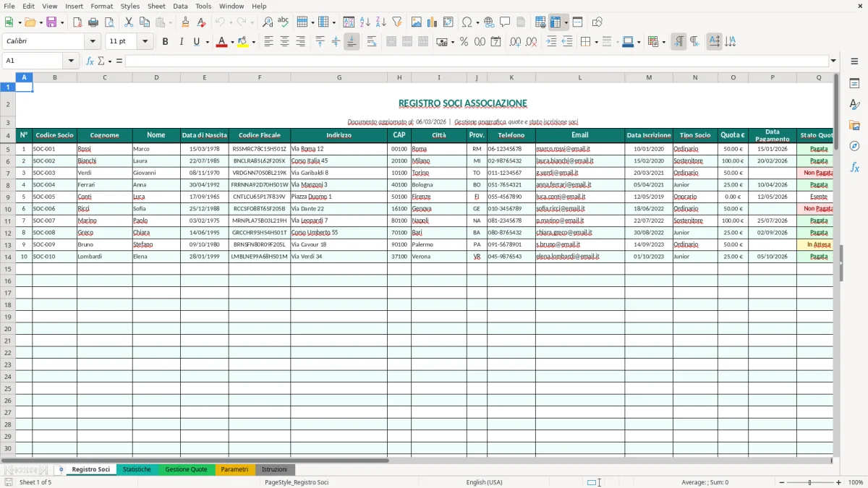The height and width of the screenshot is (488, 868).
Task: Switch to the Parametri sheet tab
Action: pos(234,469)
